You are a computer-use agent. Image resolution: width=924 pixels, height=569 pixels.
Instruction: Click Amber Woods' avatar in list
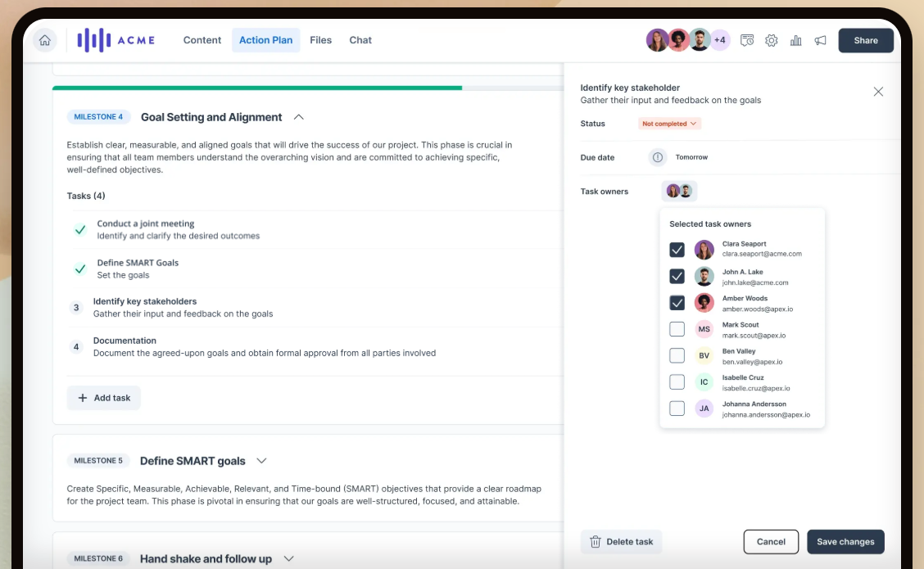point(704,303)
